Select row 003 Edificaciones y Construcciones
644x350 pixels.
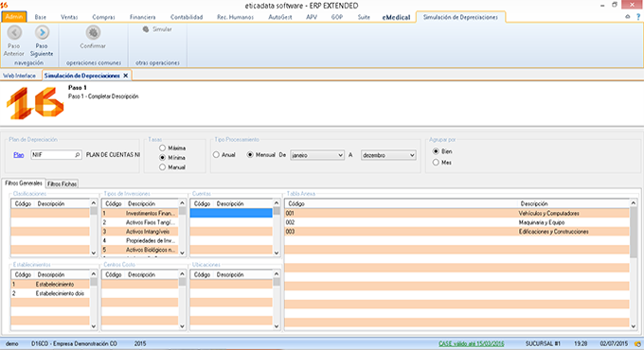[x=456, y=232]
